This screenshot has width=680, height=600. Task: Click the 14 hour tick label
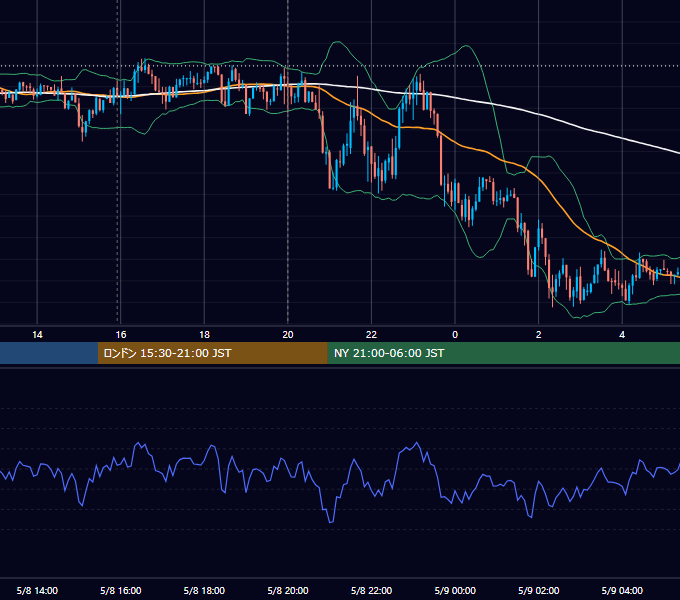37,335
